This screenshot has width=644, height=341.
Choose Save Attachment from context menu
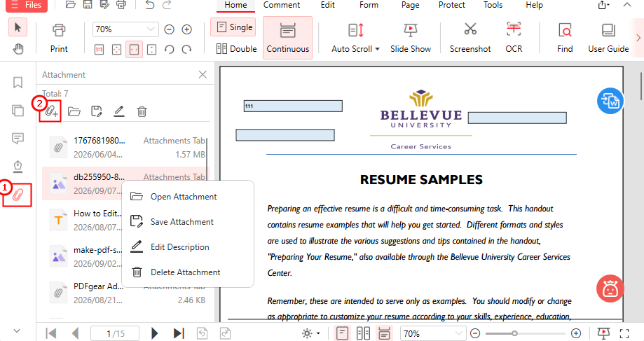click(188, 221)
